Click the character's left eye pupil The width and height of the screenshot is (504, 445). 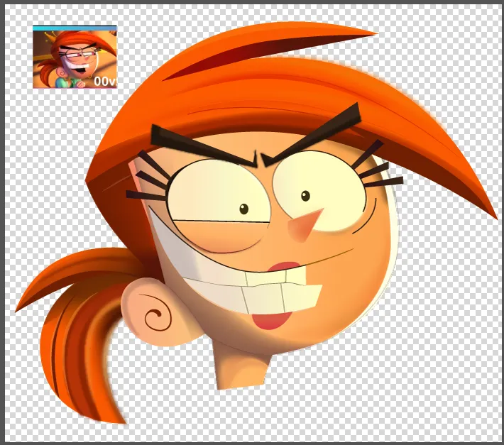(243, 208)
